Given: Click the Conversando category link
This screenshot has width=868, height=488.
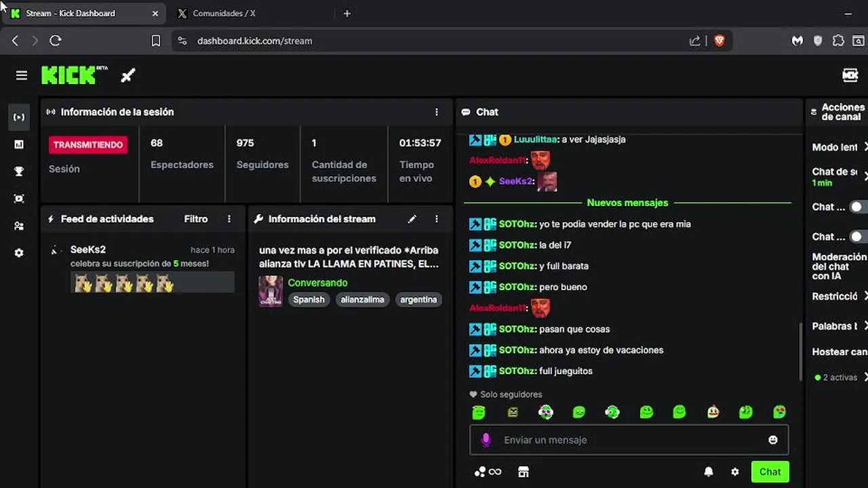Looking at the screenshot, I should (x=317, y=283).
